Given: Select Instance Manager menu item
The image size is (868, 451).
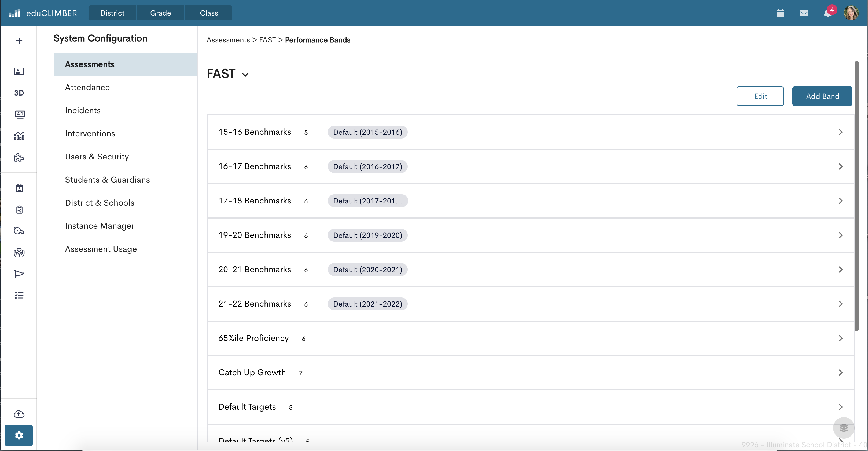Looking at the screenshot, I should pyautogui.click(x=126, y=226).
